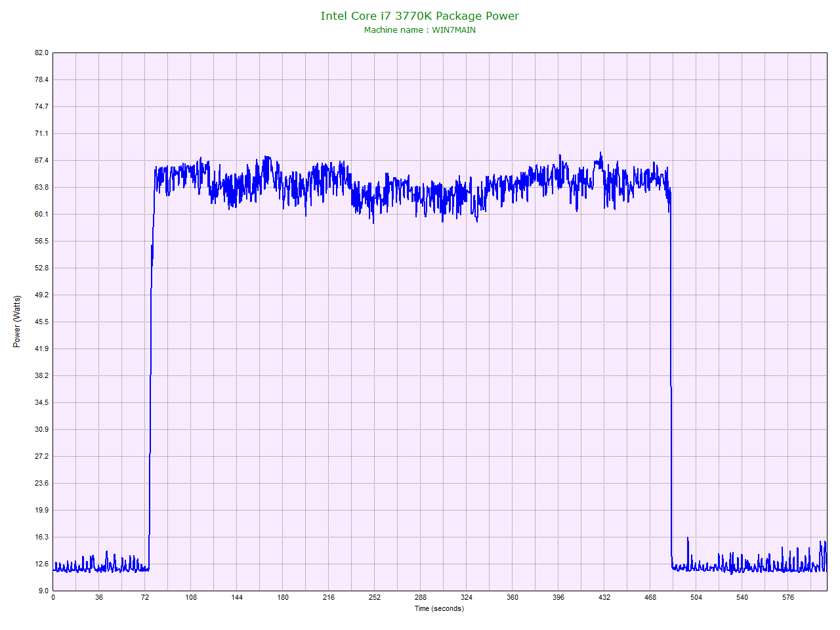Click the 504 tick on the time axis
This screenshot has width=840, height=630.
(696, 597)
